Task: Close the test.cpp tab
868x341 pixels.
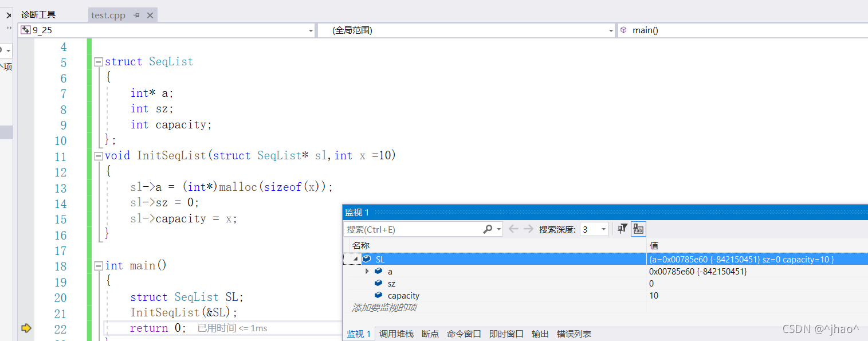Action: (x=150, y=15)
